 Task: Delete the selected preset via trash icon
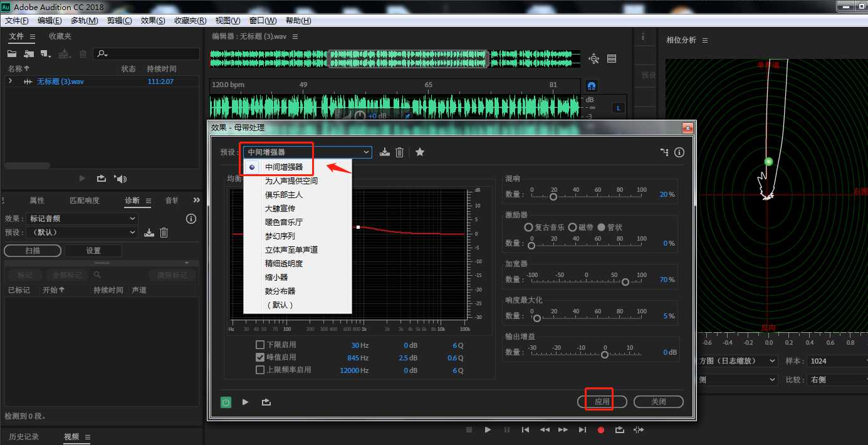coord(400,152)
